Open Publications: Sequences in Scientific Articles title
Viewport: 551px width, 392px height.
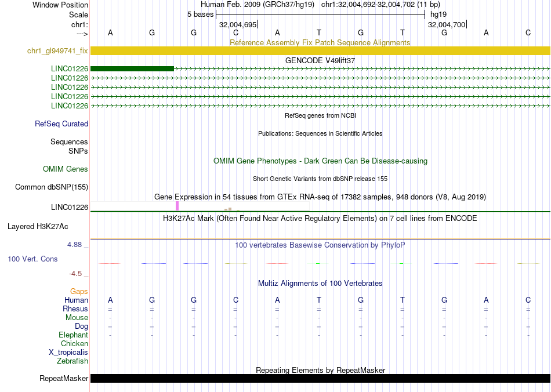(320, 133)
